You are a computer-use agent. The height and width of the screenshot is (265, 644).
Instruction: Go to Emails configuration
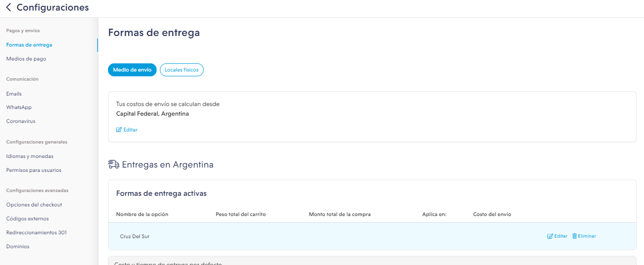pos(14,94)
